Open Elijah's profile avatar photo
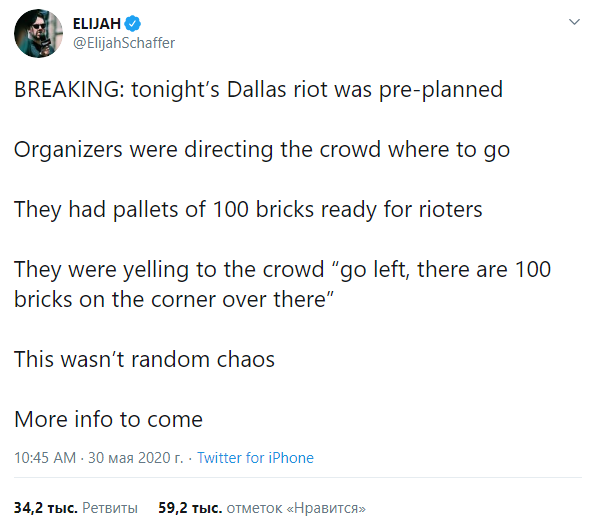The height and width of the screenshot is (531, 597). [38, 33]
